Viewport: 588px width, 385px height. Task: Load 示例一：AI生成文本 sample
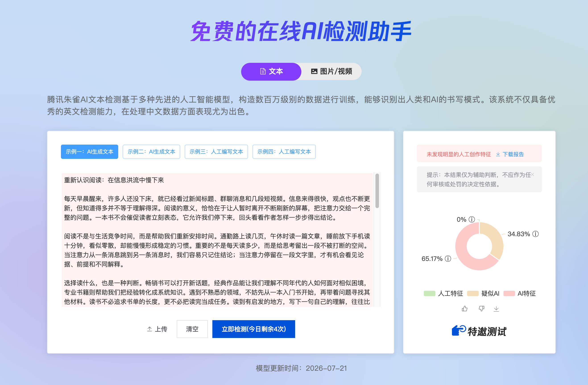coord(89,152)
